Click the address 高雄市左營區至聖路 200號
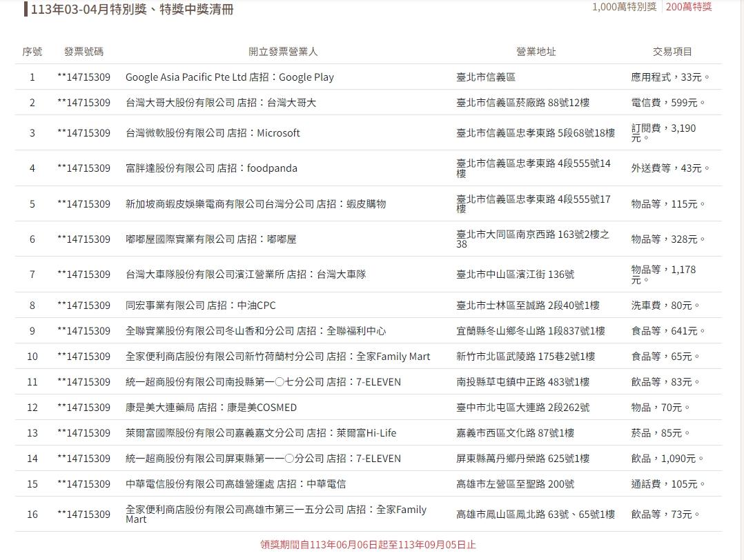 (x=516, y=484)
